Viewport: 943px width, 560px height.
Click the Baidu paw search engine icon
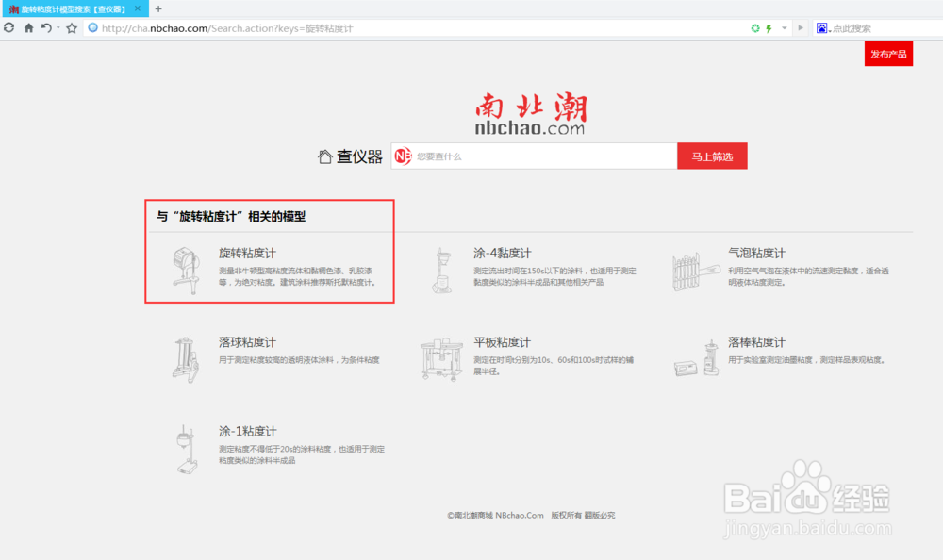click(821, 27)
